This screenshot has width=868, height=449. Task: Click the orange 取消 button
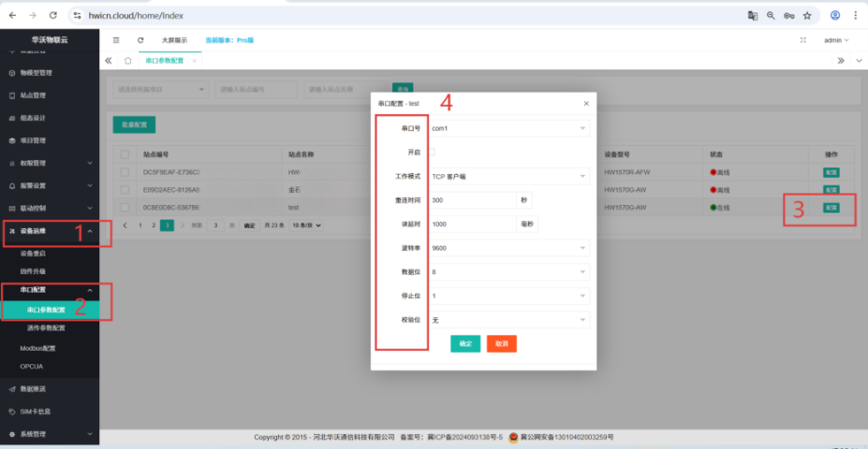tap(502, 344)
